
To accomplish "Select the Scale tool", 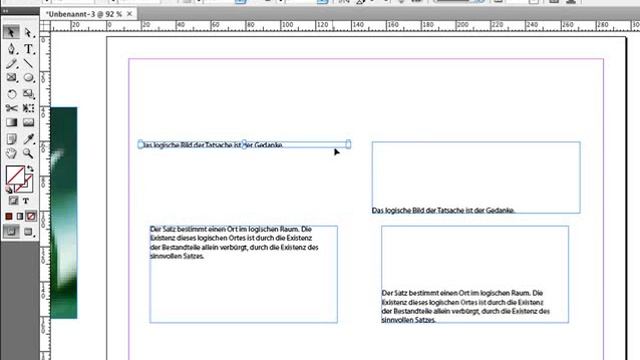I will pyautogui.click(x=28, y=94).
